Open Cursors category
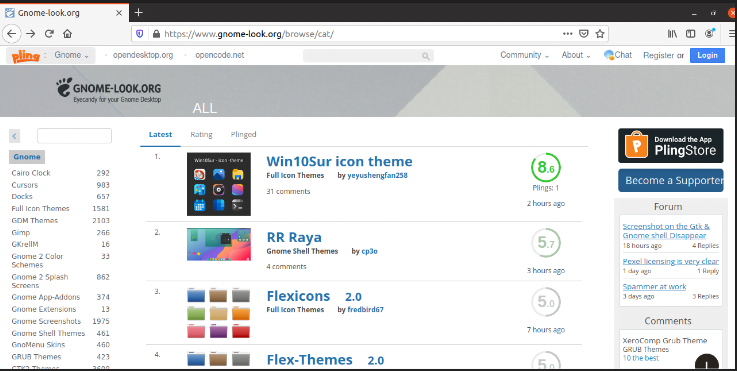The width and height of the screenshot is (737, 371). [25, 185]
